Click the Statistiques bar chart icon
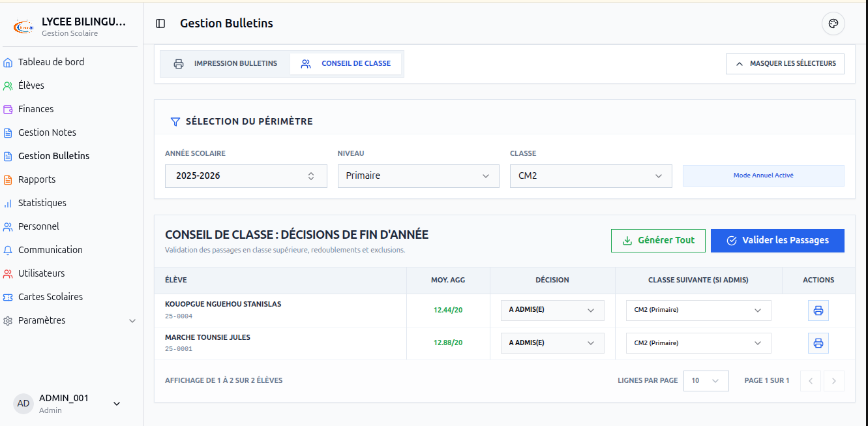This screenshot has width=868, height=426. 8,204
